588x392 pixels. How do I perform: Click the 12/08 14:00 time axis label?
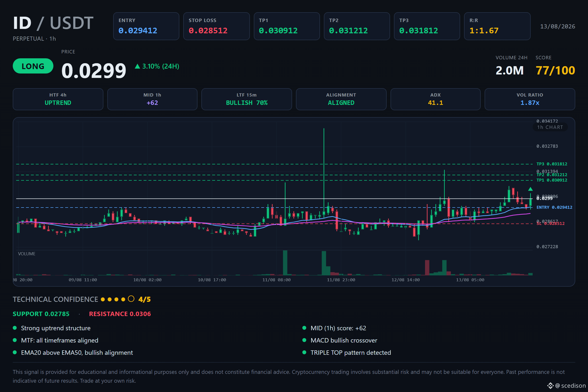point(405,280)
